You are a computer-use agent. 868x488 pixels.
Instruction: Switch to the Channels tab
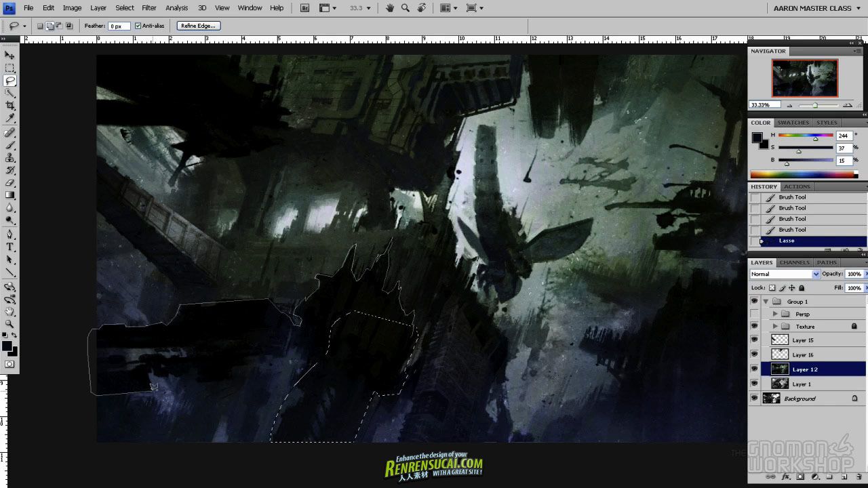click(x=794, y=262)
